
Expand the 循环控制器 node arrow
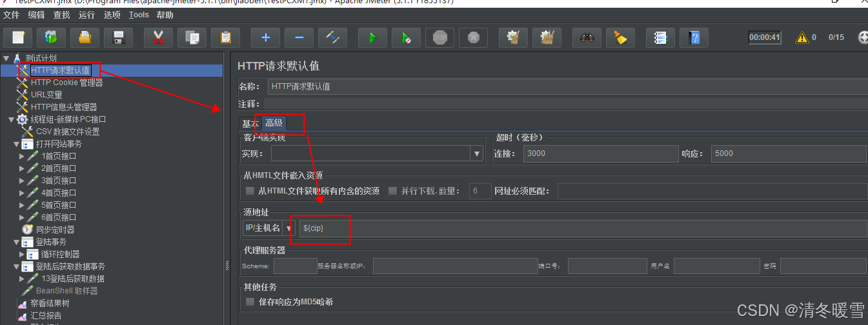click(22, 254)
